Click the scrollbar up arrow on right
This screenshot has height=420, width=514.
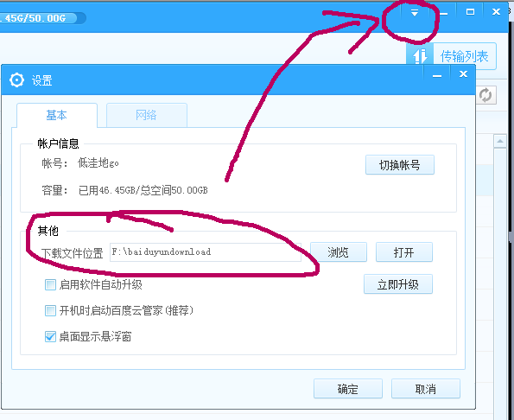tap(500, 142)
